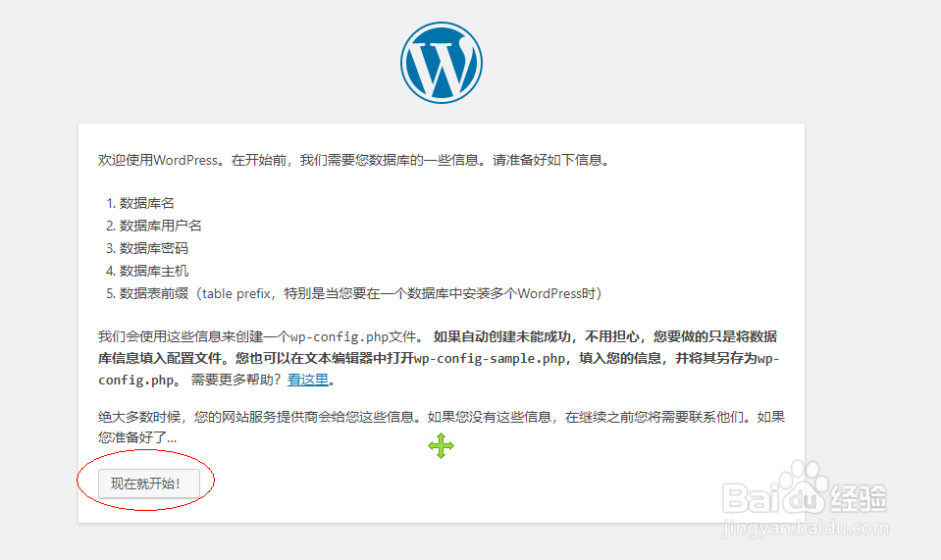Click the list item 数据库密码

(x=154, y=248)
